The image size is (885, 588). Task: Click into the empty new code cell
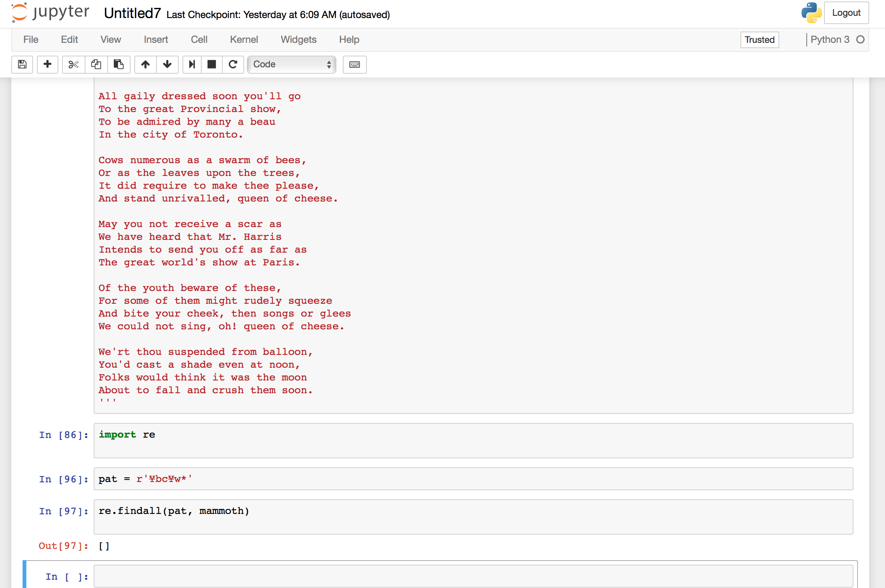tap(473, 576)
